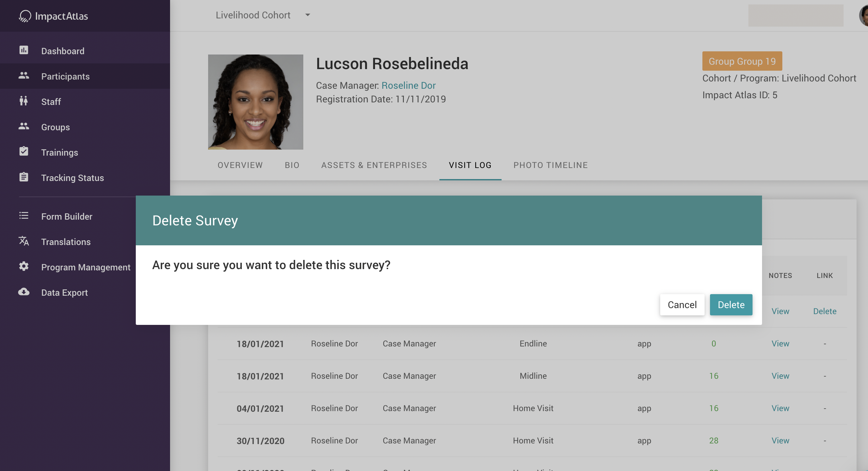Click the Staff icon in sidebar
The height and width of the screenshot is (471, 868).
23,101
